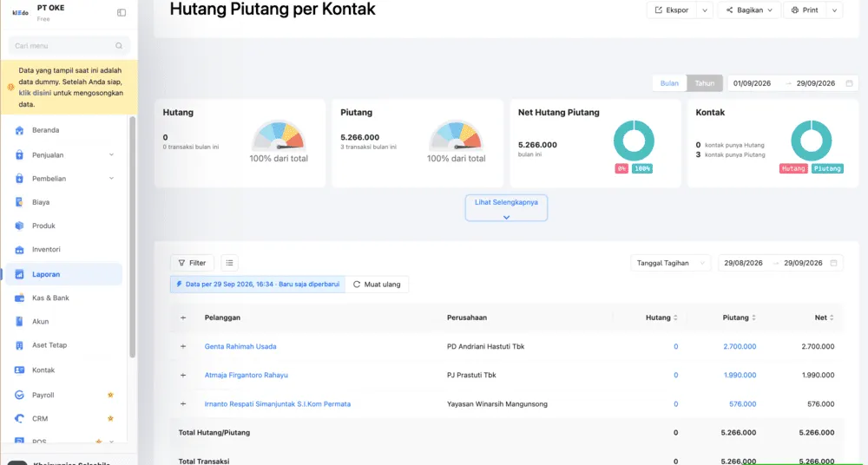Click the Print button
The width and height of the screenshot is (868, 465).
click(805, 10)
